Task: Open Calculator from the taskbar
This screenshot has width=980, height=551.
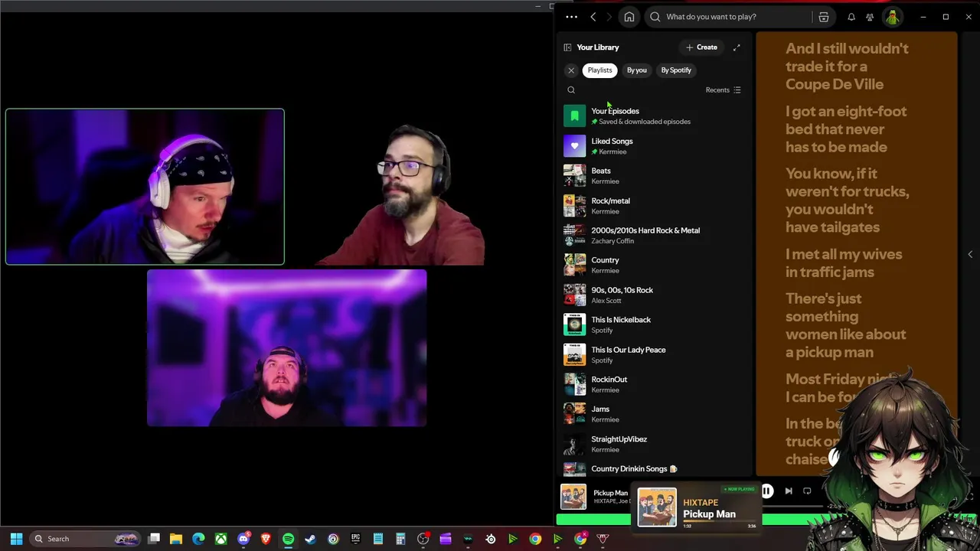Action: pyautogui.click(x=400, y=539)
